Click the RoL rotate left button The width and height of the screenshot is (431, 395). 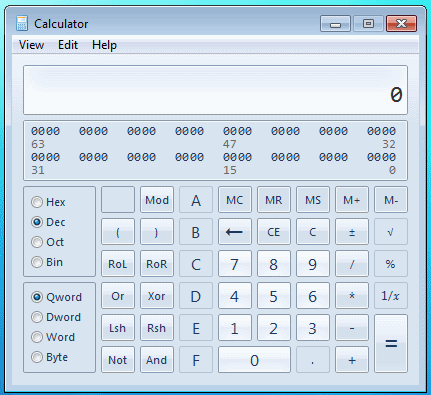(118, 264)
